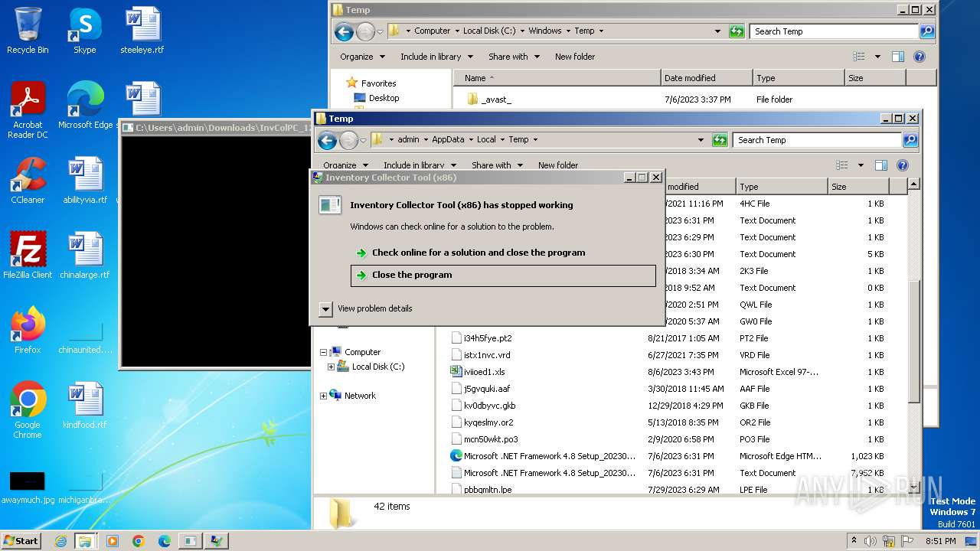The image size is (980, 551).
Task: Open steeleye.rtf document on desktop
Action: click(x=142, y=31)
